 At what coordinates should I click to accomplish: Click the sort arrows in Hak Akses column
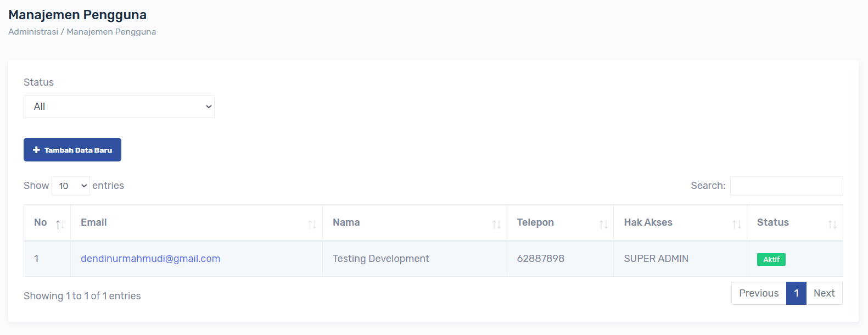tap(736, 224)
